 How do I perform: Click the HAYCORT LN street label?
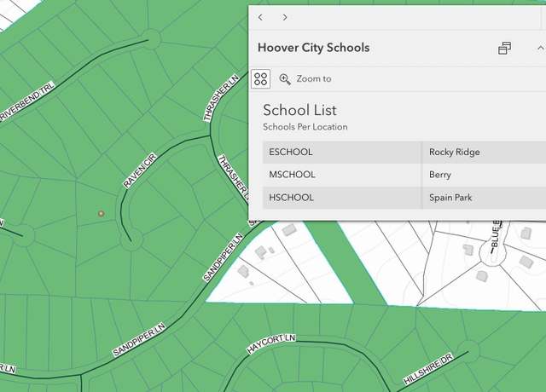271,343
